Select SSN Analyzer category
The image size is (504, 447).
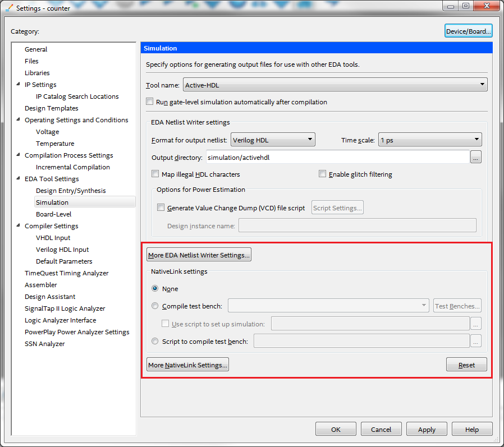45,344
